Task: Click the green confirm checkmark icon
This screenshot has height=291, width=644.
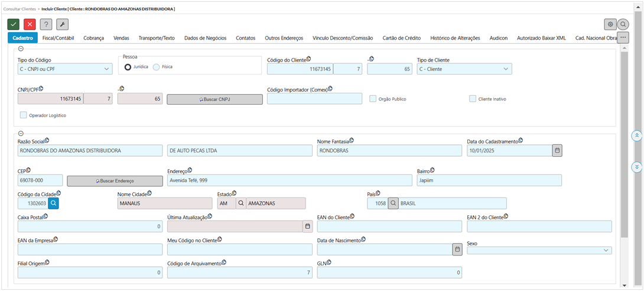Action: (x=13, y=24)
